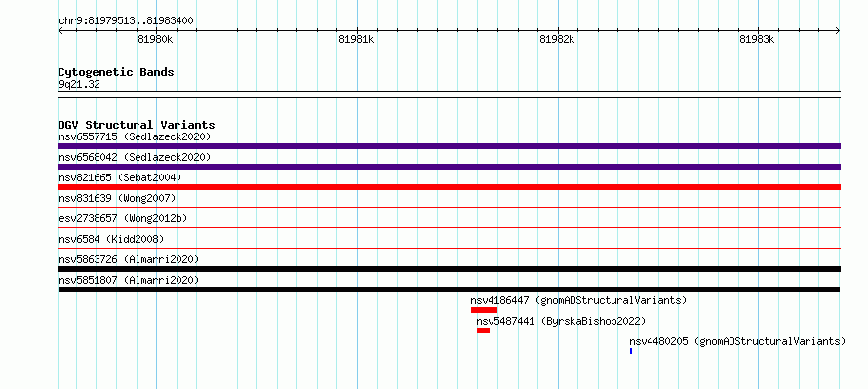This screenshot has width=868, height=389.
Task: Select the nsv5851807 (Almarri2020) label
Action: [x=129, y=280]
